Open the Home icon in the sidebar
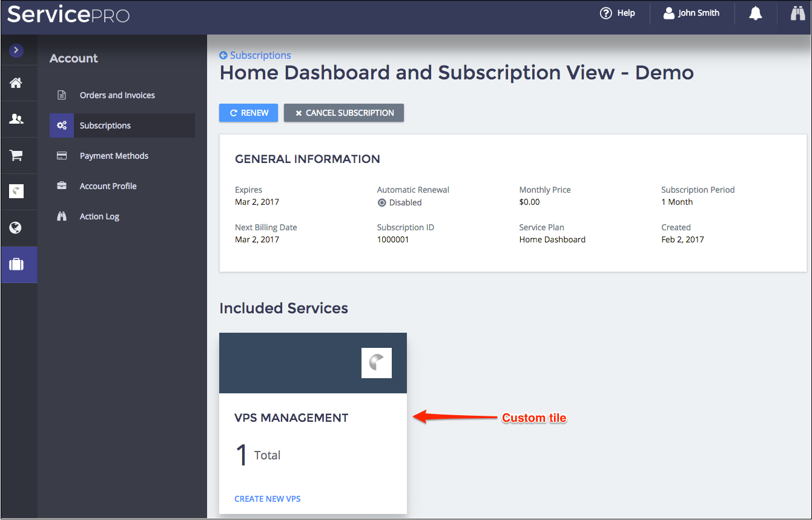Viewport: 812px width, 520px height. 16,83
